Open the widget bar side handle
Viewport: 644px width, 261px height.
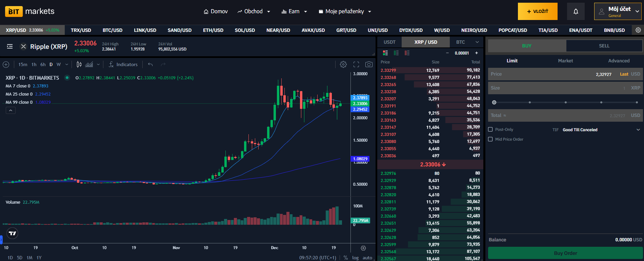pos(1,240)
